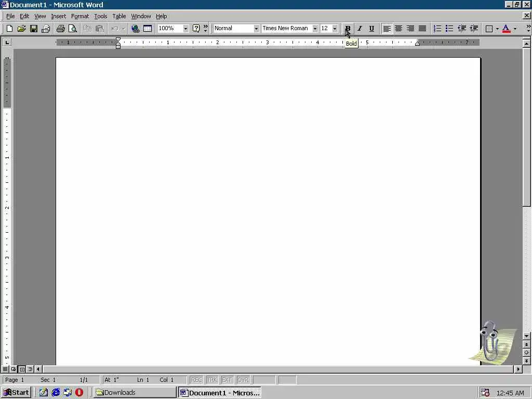Apply red font color with A icon
The width and height of the screenshot is (532, 399).
[506, 29]
